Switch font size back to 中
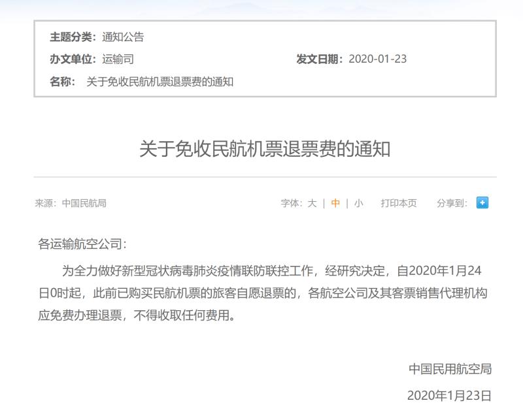 coord(333,203)
